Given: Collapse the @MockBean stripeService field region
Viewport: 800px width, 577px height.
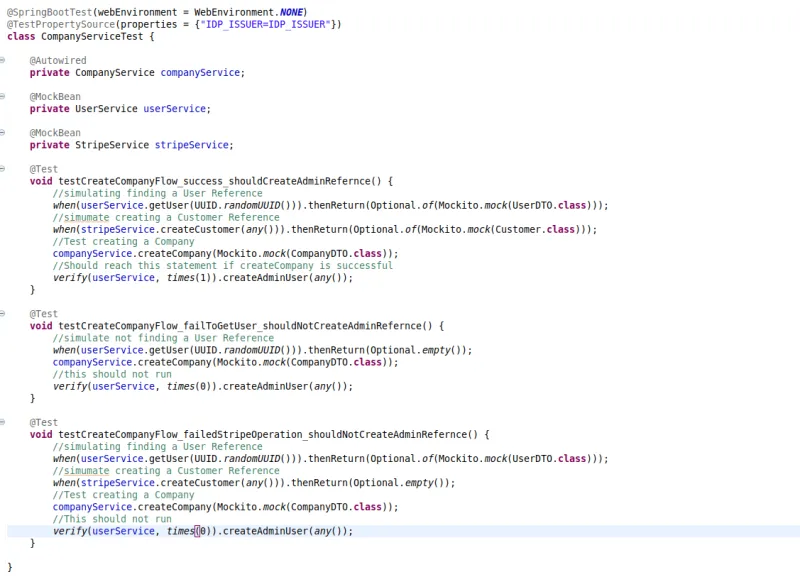Looking at the screenshot, I should (5, 132).
